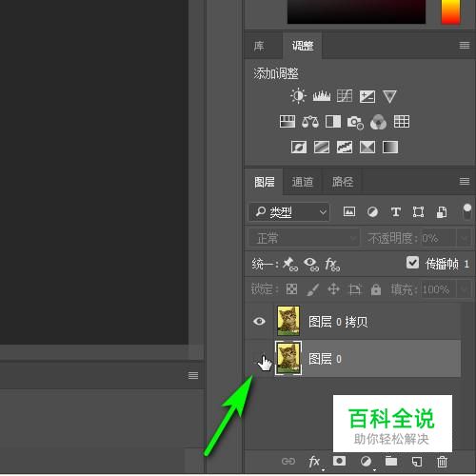Create a new layer
Image resolution: width=476 pixels, height=476 pixels.
(417, 462)
